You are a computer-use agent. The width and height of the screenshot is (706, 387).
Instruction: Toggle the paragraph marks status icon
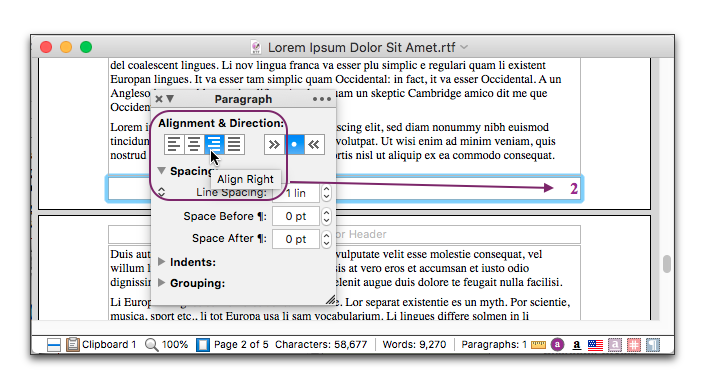click(653, 345)
